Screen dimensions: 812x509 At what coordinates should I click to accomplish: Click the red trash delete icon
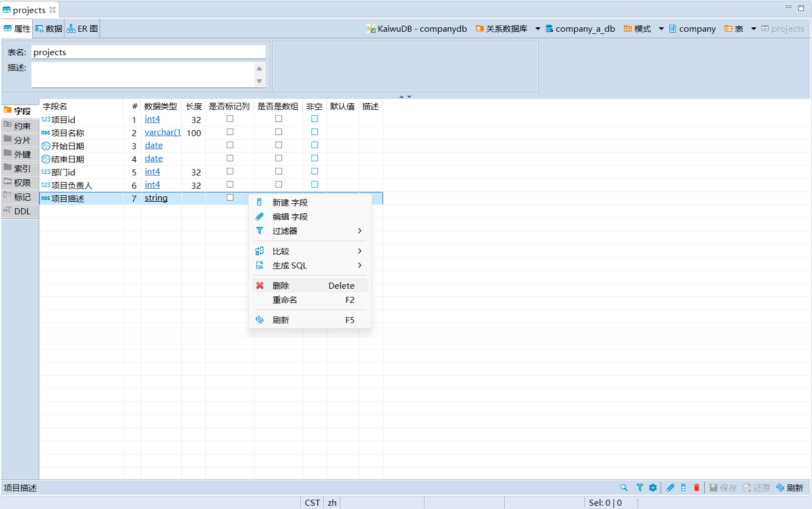(696, 488)
